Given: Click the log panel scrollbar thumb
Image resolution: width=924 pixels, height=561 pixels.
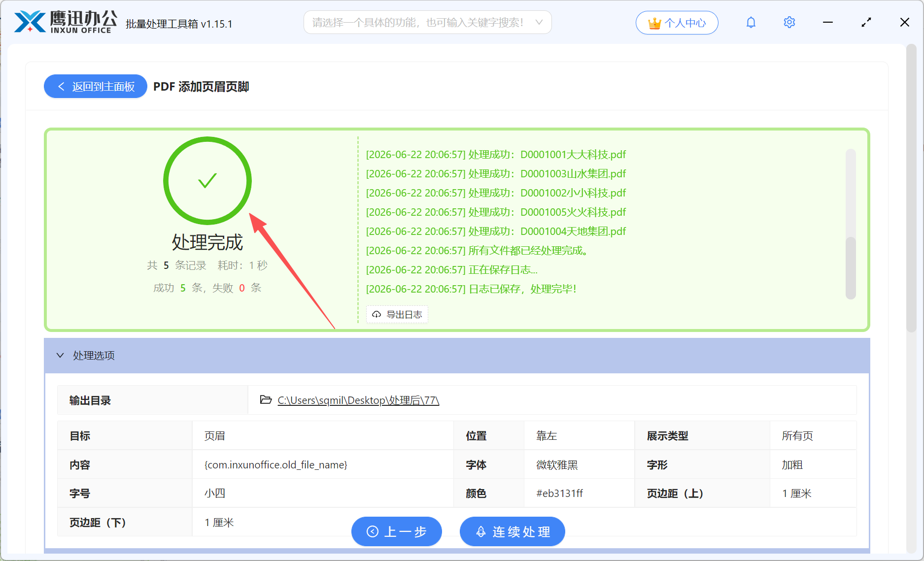Looking at the screenshot, I should pos(851,268).
